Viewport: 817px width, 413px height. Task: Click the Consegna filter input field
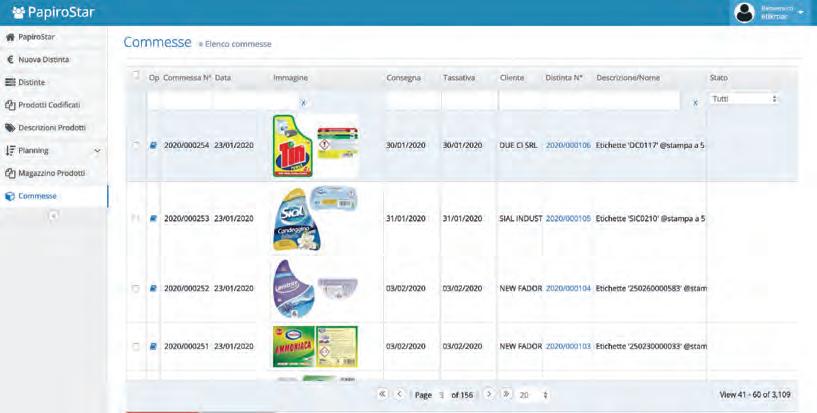click(x=413, y=101)
